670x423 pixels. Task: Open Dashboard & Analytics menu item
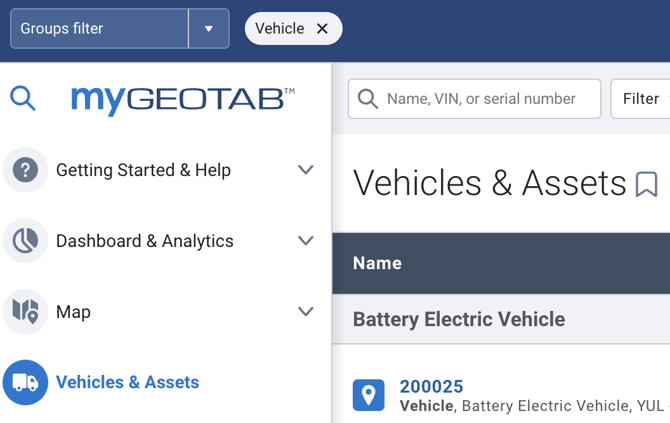(145, 241)
